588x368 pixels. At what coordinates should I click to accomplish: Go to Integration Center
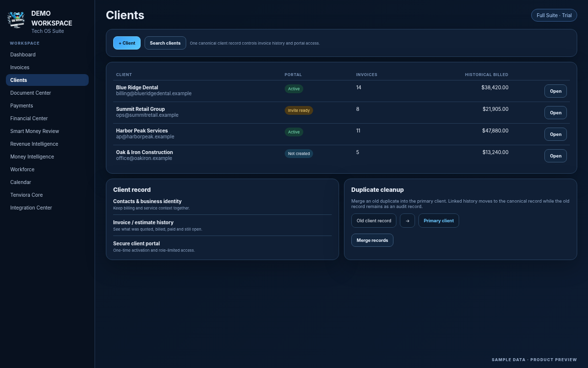pyautogui.click(x=47, y=208)
